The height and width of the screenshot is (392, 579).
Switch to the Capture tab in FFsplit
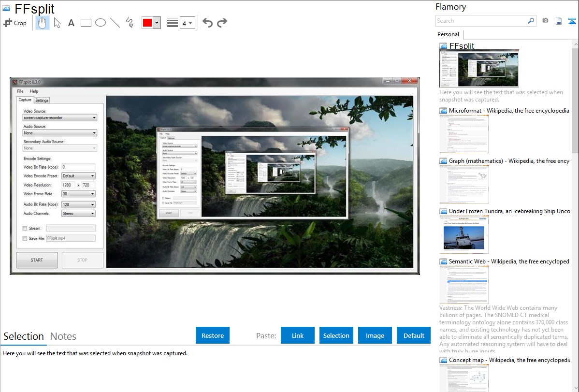(25, 100)
